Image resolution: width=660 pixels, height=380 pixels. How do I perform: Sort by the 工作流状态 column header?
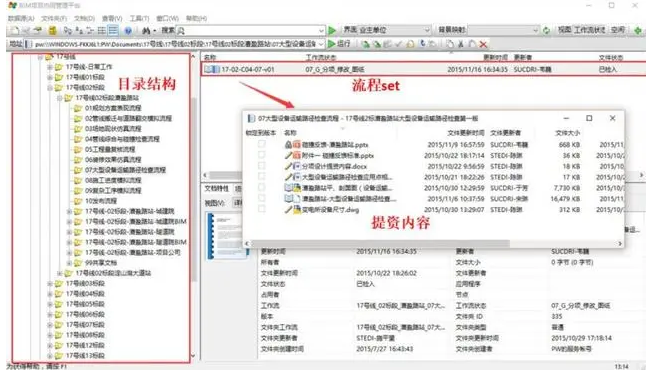(321, 57)
